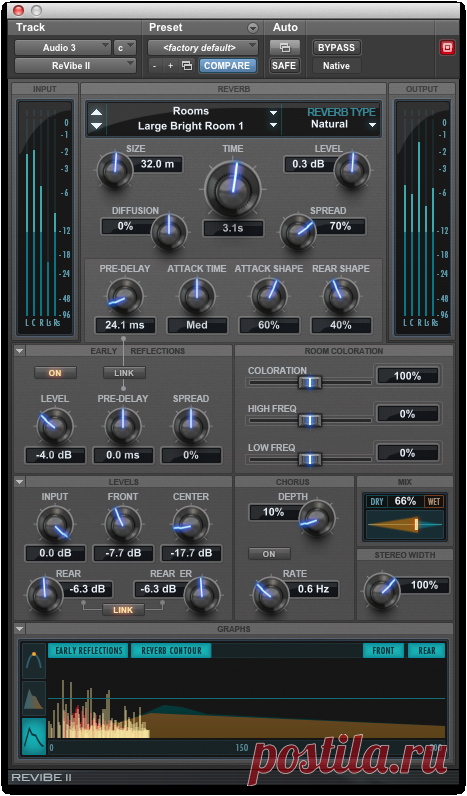
Task: Toggle REAR graph display
Action: point(426,650)
